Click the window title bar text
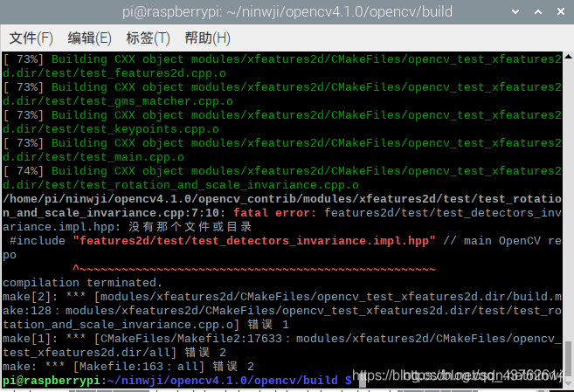The height and width of the screenshot is (392, 574). click(287, 12)
